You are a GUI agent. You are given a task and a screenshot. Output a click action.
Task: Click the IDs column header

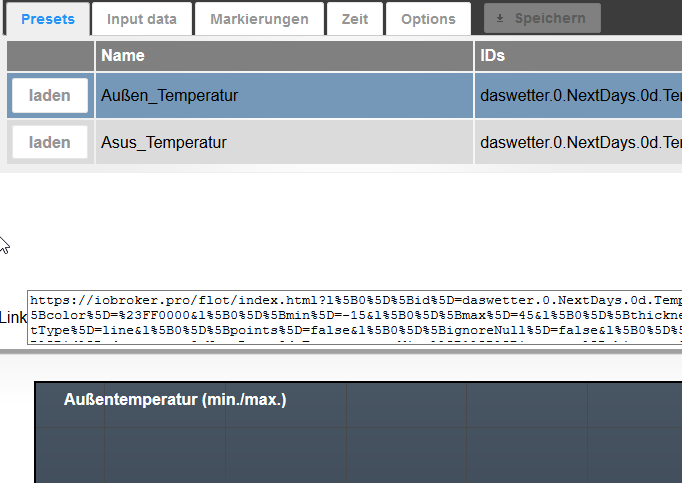579,56
